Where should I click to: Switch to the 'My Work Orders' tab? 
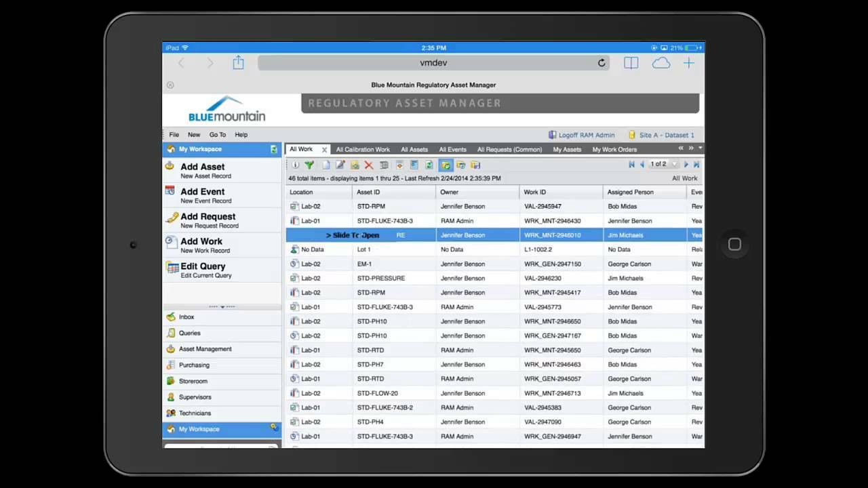614,149
